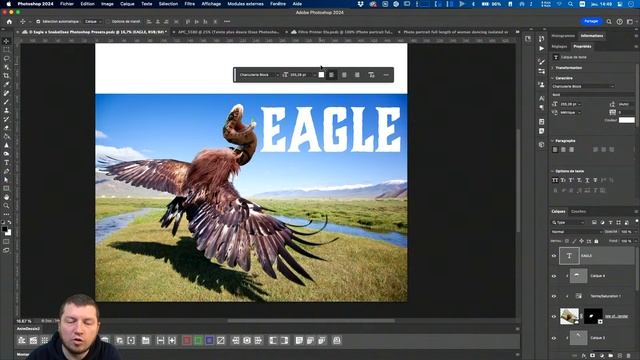Click the Partager button
640x360 pixels.
tap(591, 21)
